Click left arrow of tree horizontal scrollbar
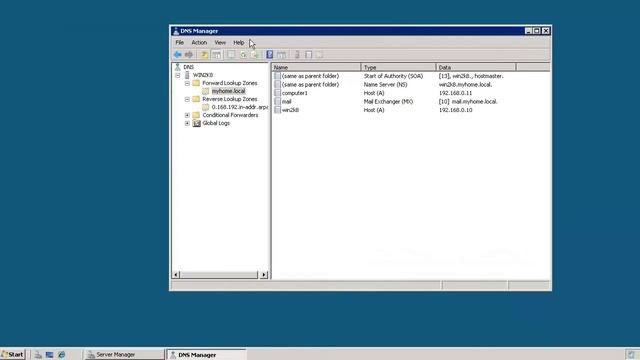640x360 pixels. [176, 275]
